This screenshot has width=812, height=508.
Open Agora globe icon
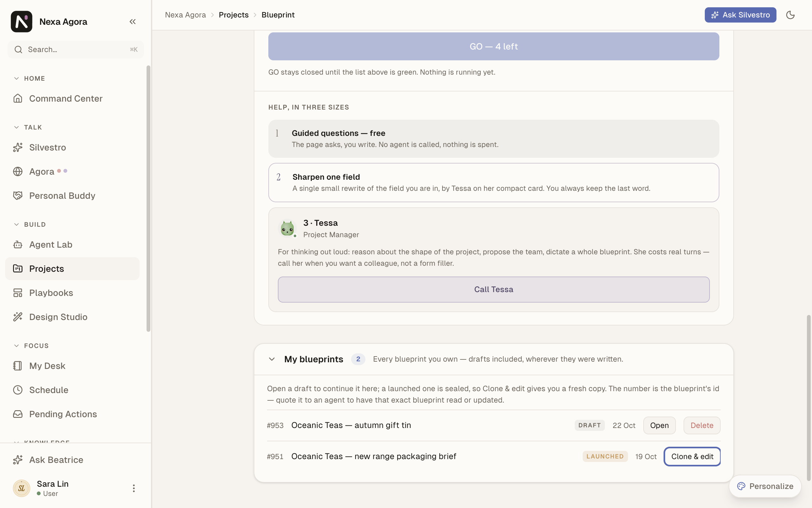pyautogui.click(x=18, y=171)
